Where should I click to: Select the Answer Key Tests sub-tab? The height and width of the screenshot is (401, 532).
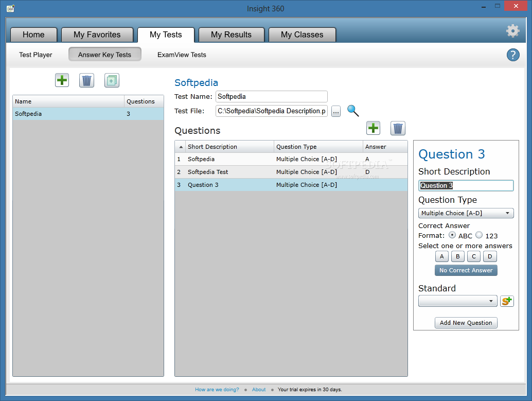coord(104,55)
